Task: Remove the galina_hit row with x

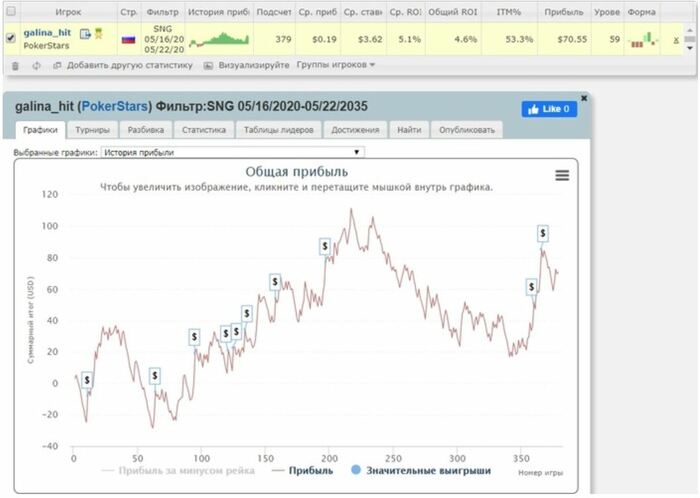Action: pyautogui.click(x=676, y=40)
